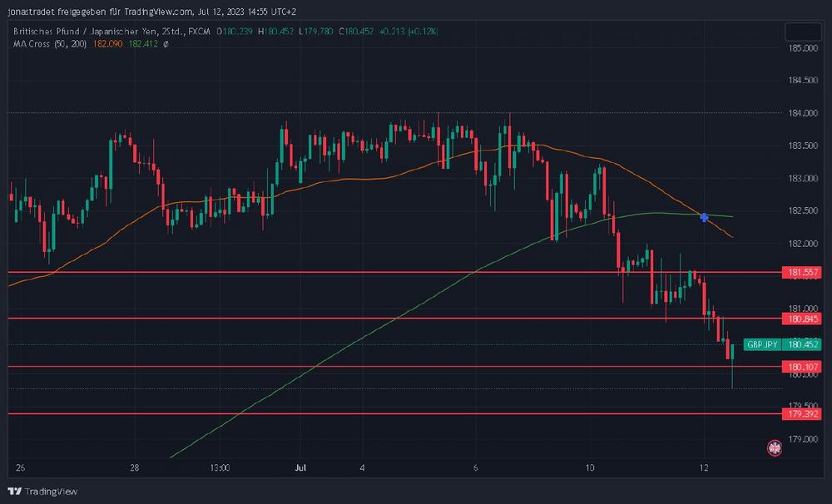The width and height of the screenshot is (832, 504).
Task: Click the orange 182.090 MA value
Action: 107,43
